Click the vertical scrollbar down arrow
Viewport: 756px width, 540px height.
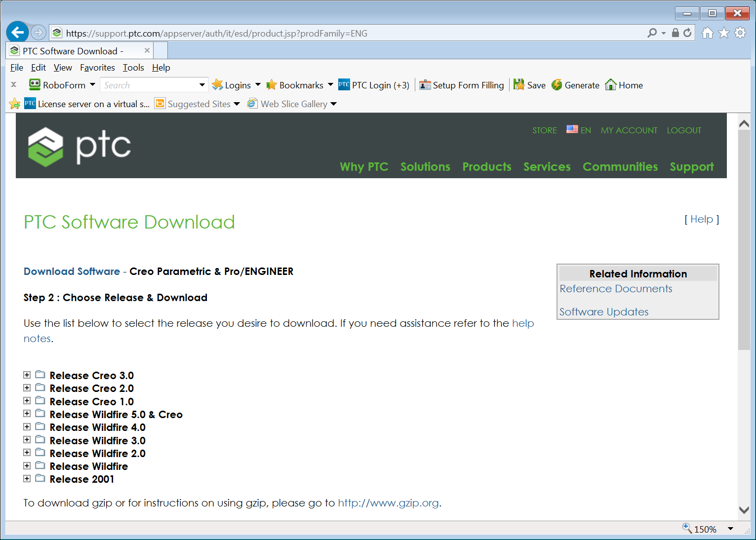coord(744,510)
